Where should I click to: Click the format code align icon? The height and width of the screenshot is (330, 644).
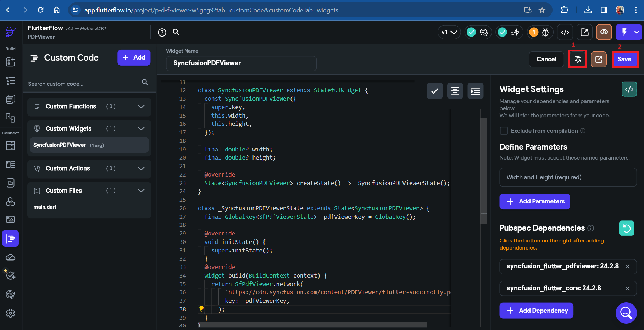coord(455,91)
